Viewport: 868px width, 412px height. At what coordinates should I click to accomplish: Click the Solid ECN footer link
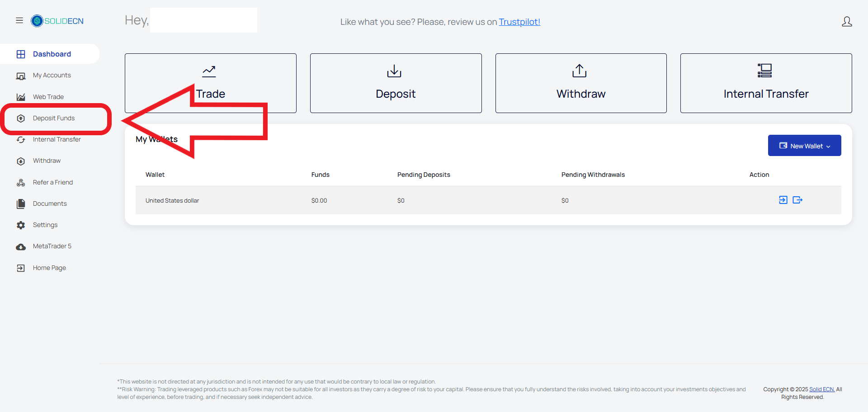click(x=822, y=389)
